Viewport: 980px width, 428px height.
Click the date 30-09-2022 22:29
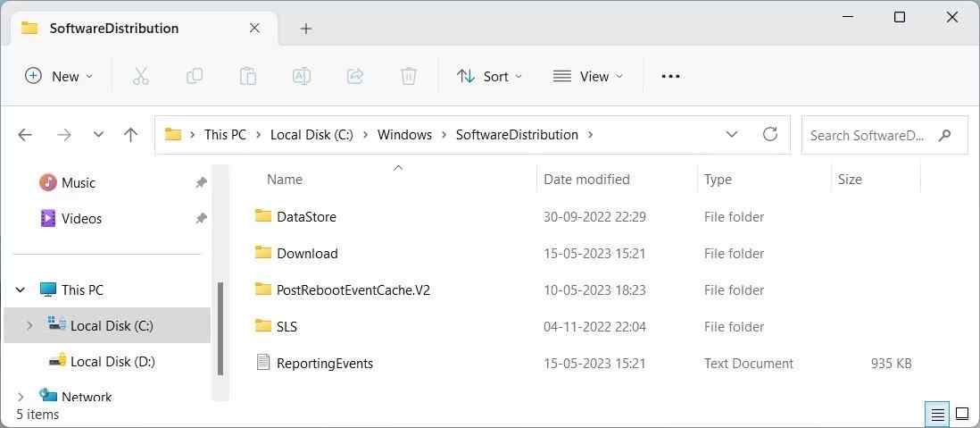pyautogui.click(x=594, y=217)
